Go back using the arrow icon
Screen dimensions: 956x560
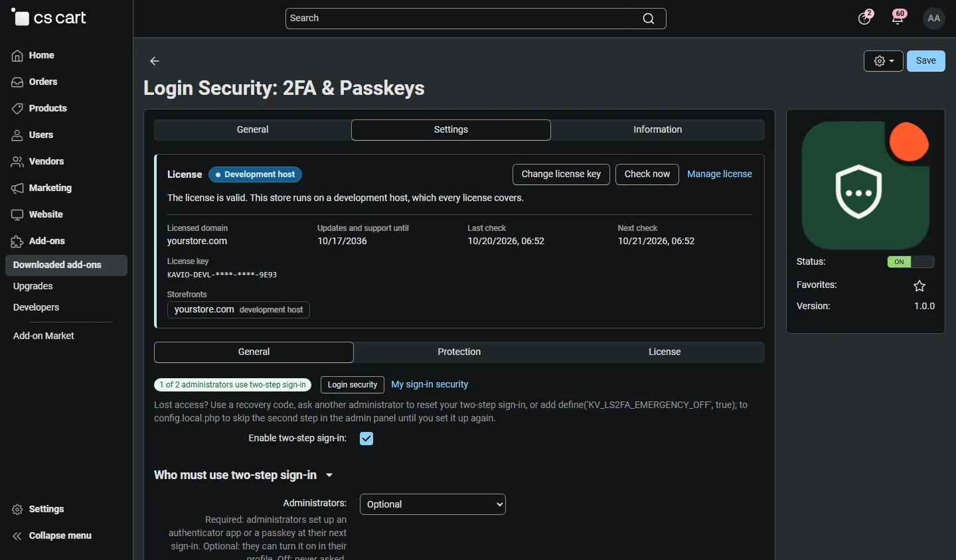155,61
